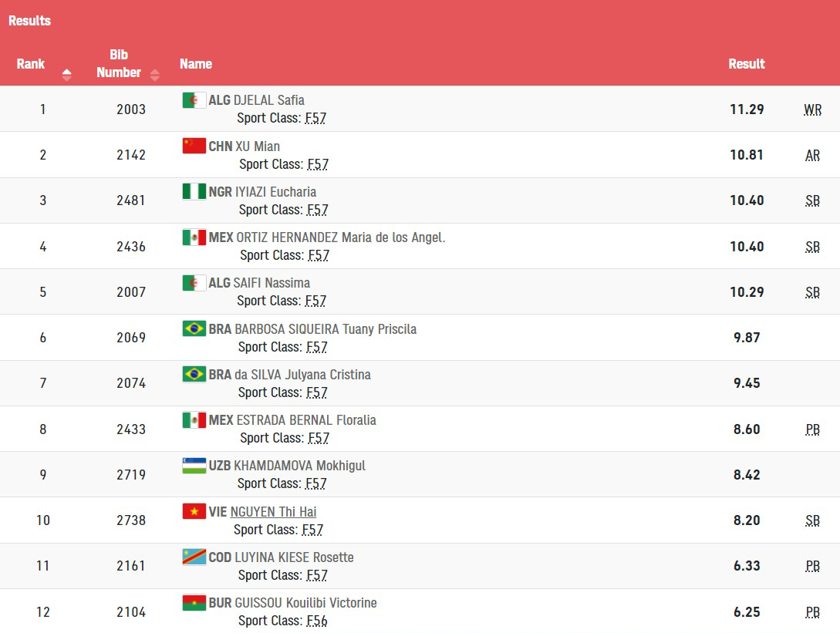840x633 pixels.
Task: Sort by Bib Number arrows icon
Action: [155, 75]
